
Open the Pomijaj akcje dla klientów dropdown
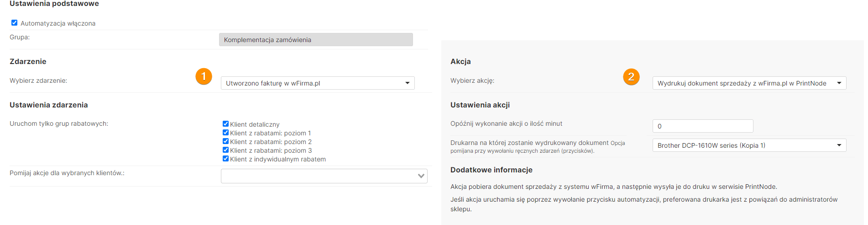[x=324, y=176]
